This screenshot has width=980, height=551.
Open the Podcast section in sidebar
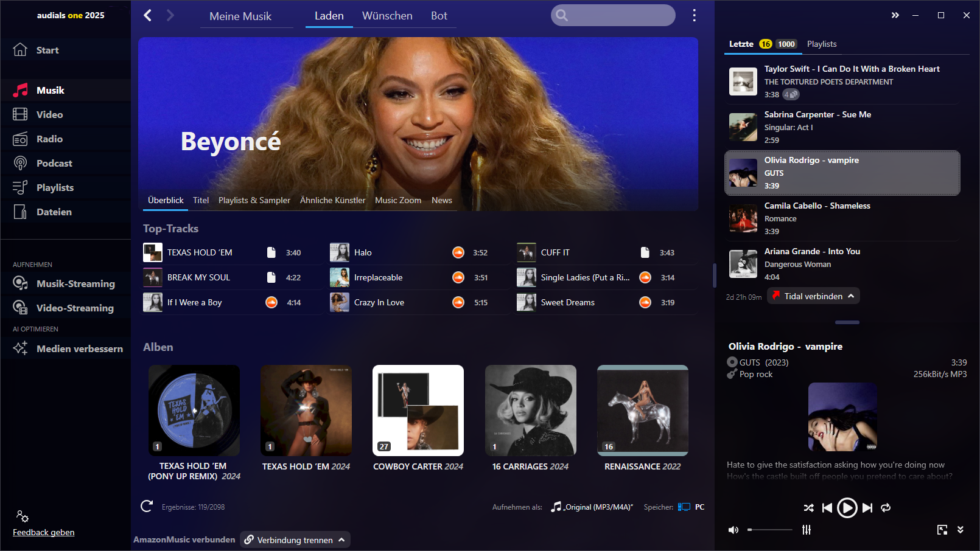coord(54,164)
